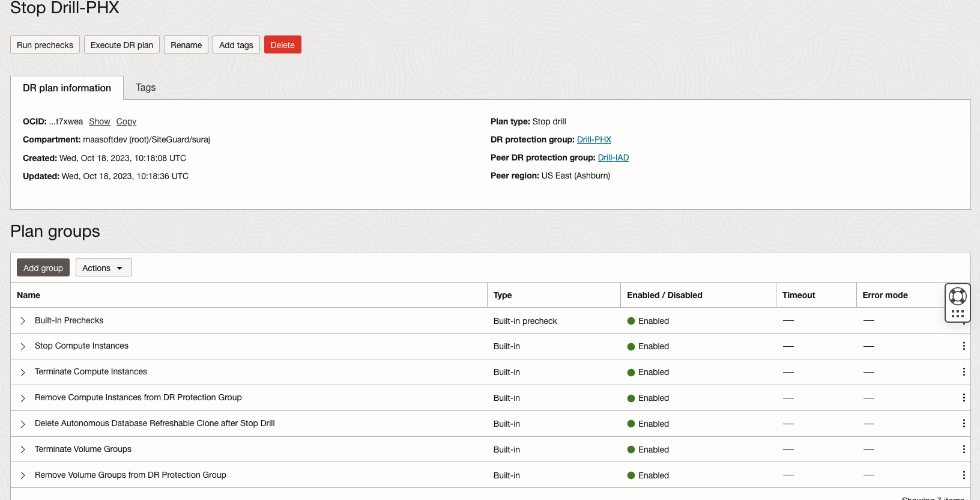Copy the OCID value

pos(126,121)
